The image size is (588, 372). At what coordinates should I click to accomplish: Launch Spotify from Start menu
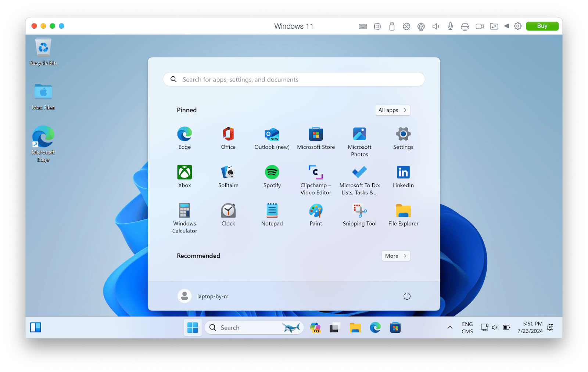(272, 176)
